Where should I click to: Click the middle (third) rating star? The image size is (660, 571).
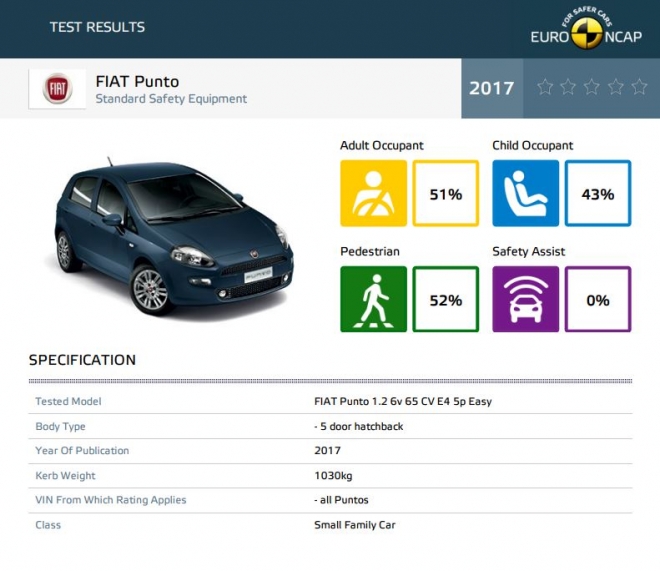tap(592, 87)
